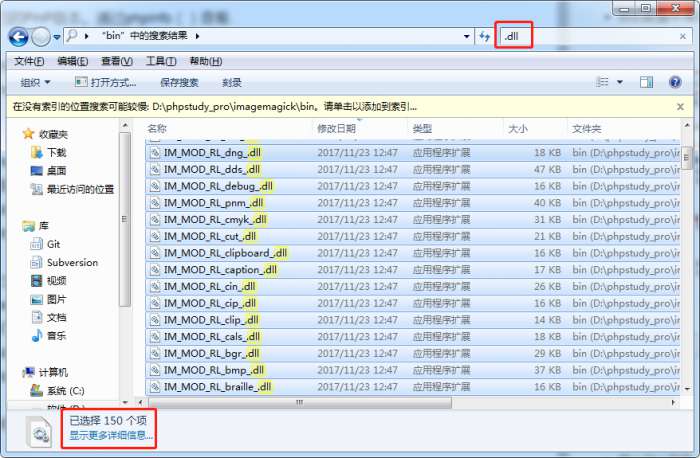Click the 显示更多详细信息... link
The image size is (700, 458).
click(111, 436)
